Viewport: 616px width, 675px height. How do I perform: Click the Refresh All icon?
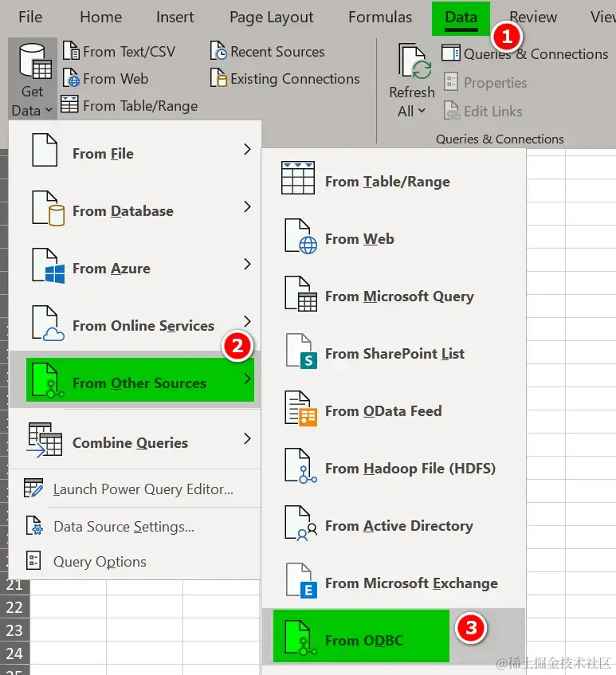(414, 62)
